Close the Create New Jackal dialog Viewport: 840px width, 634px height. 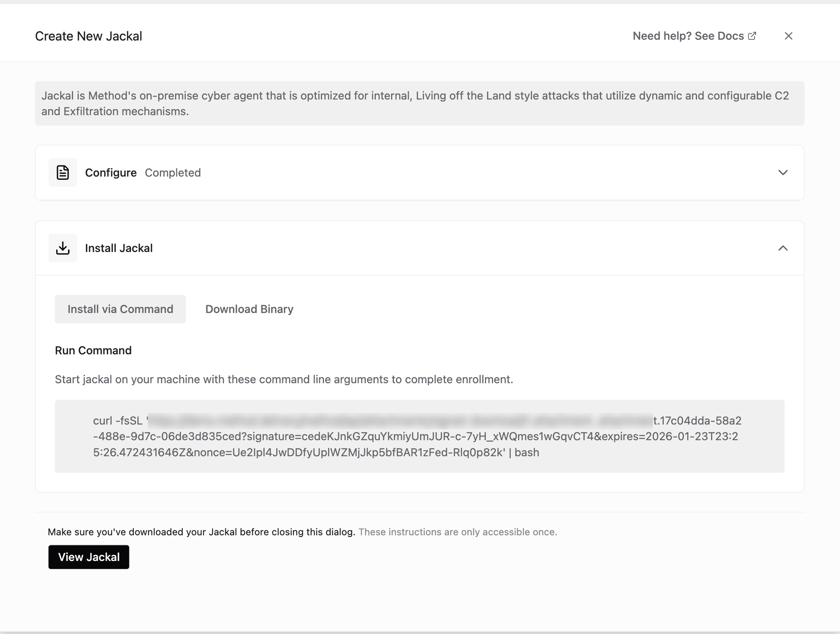click(788, 36)
